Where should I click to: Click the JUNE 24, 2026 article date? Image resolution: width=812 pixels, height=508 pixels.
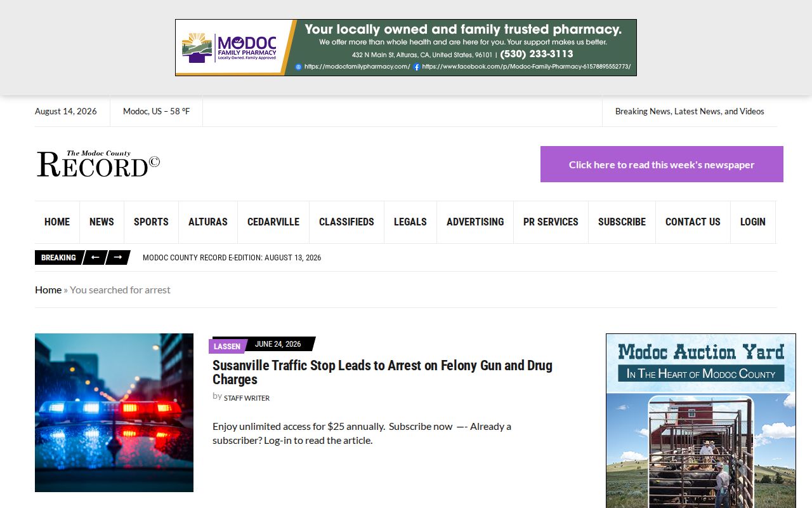(x=278, y=344)
